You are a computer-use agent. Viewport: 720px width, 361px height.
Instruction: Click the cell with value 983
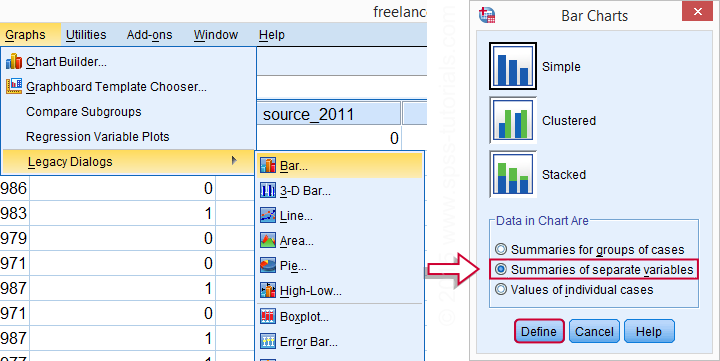click(x=14, y=213)
